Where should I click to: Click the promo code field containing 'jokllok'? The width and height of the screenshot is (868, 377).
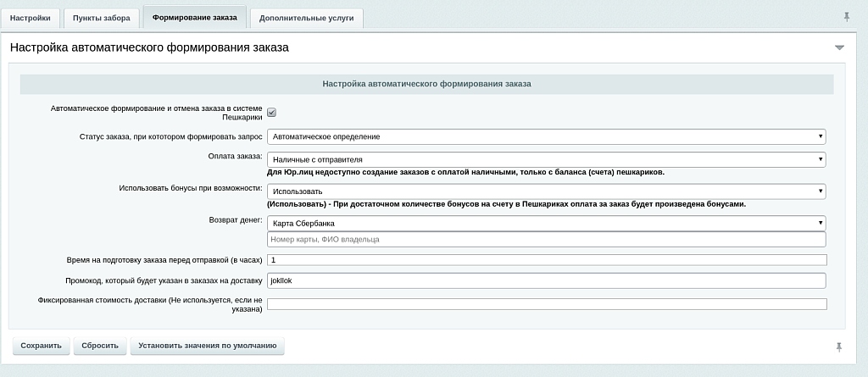coord(546,280)
